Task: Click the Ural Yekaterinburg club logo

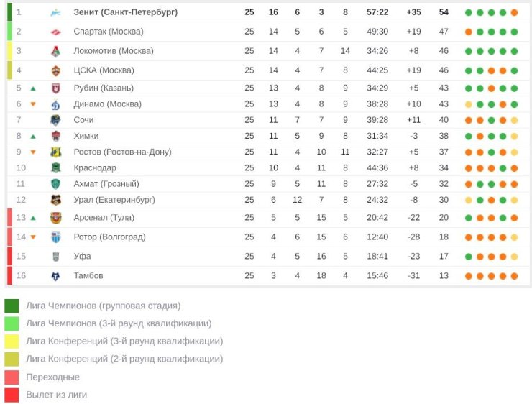Action: coord(56,200)
